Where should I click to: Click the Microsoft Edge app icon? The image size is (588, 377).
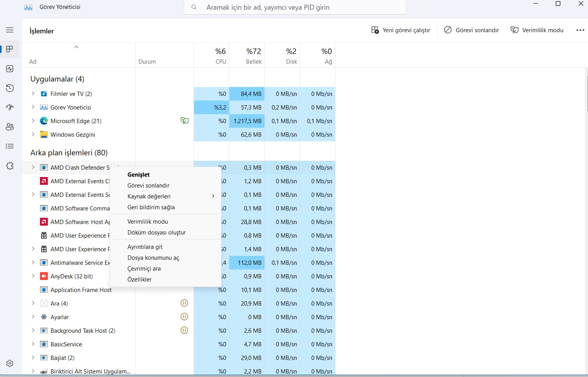(x=44, y=121)
